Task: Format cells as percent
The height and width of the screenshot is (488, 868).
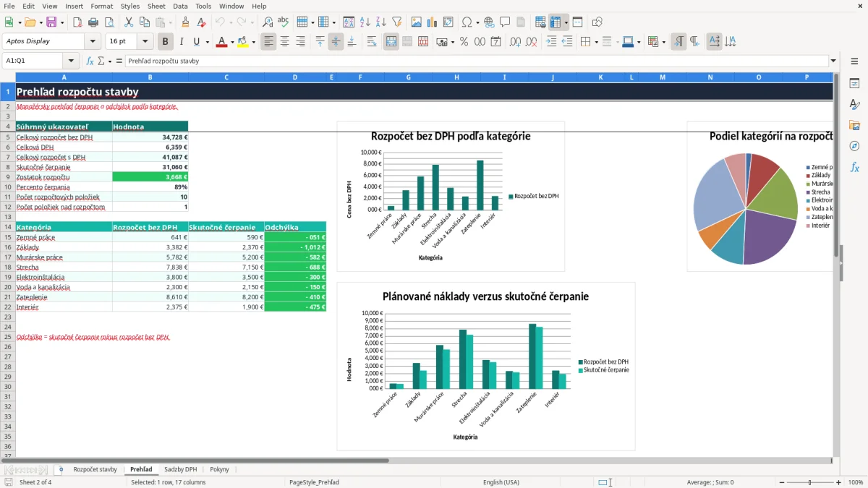Action: [464, 42]
